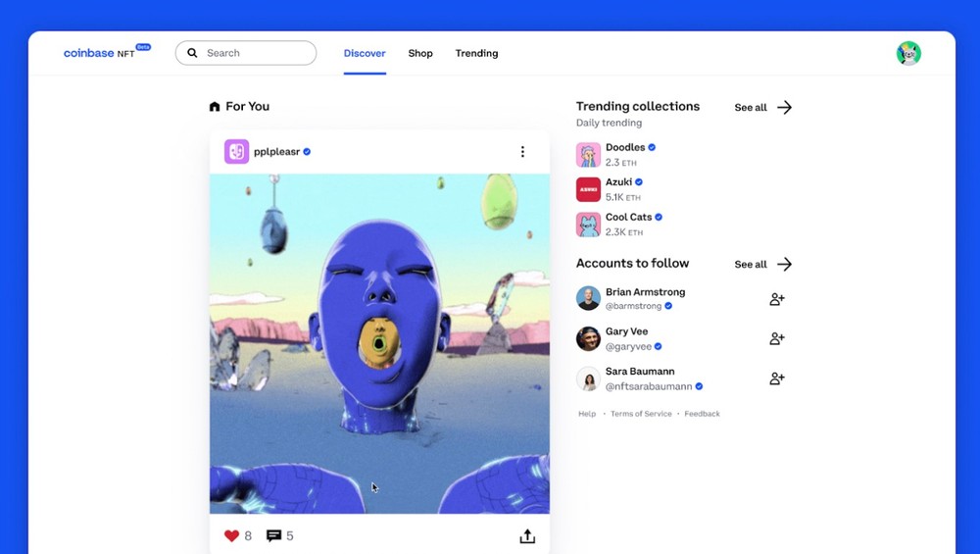This screenshot has width=980, height=554.
Task: Click the 2.3K ETH Cool Cats price
Action: [x=623, y=232]
